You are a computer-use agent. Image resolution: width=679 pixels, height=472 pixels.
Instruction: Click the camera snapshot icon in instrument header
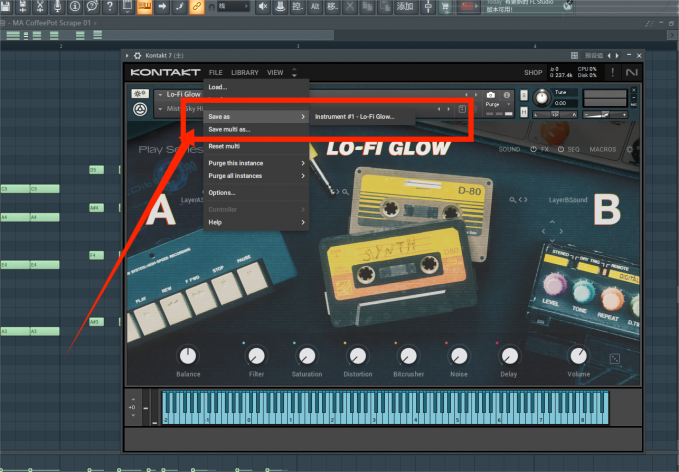[x=491, y=95]
